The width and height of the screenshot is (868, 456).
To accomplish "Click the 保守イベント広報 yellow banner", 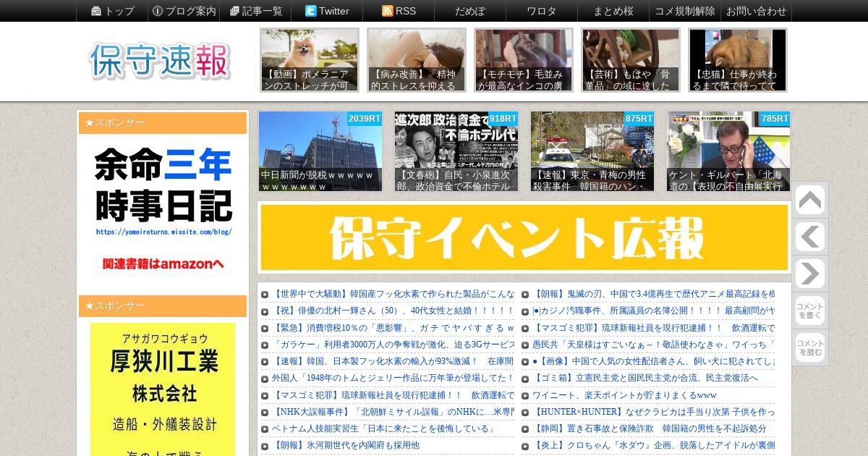I will (524, 237).
